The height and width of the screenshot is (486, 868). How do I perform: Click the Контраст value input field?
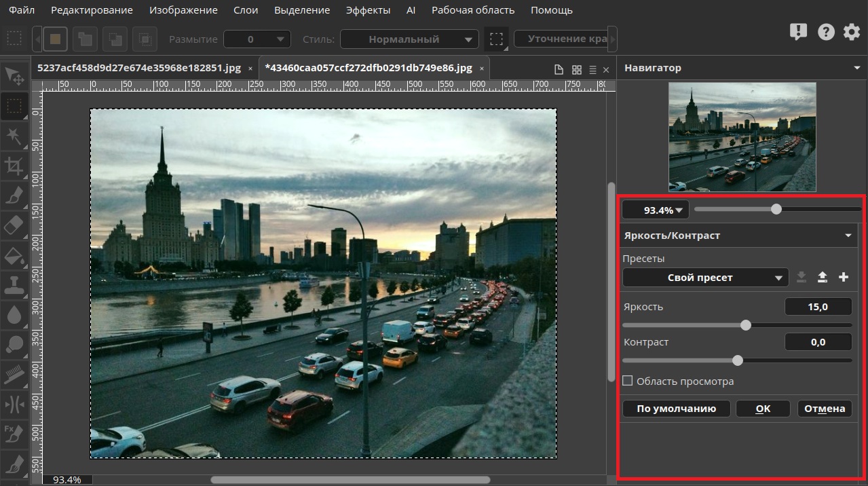[818, 342]
